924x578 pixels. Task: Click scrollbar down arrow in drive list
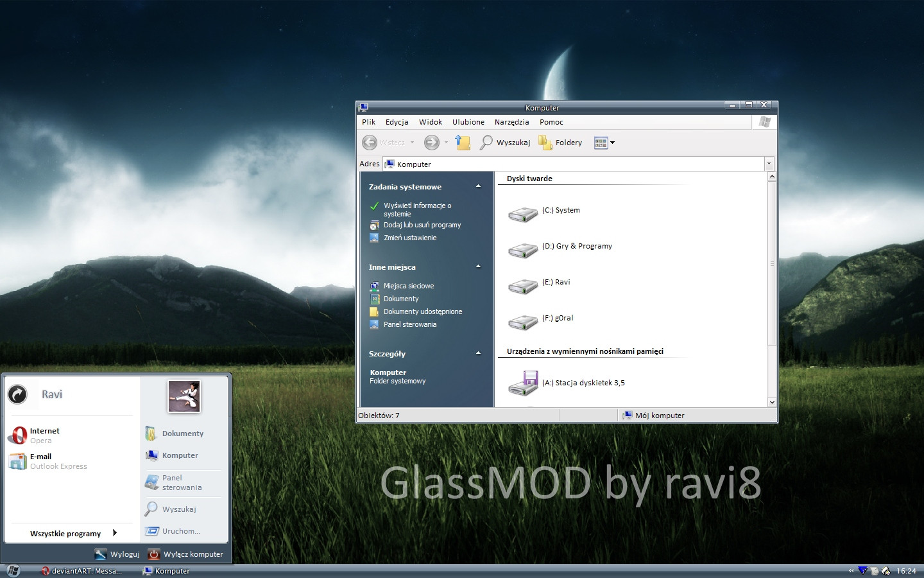point(772,402)
